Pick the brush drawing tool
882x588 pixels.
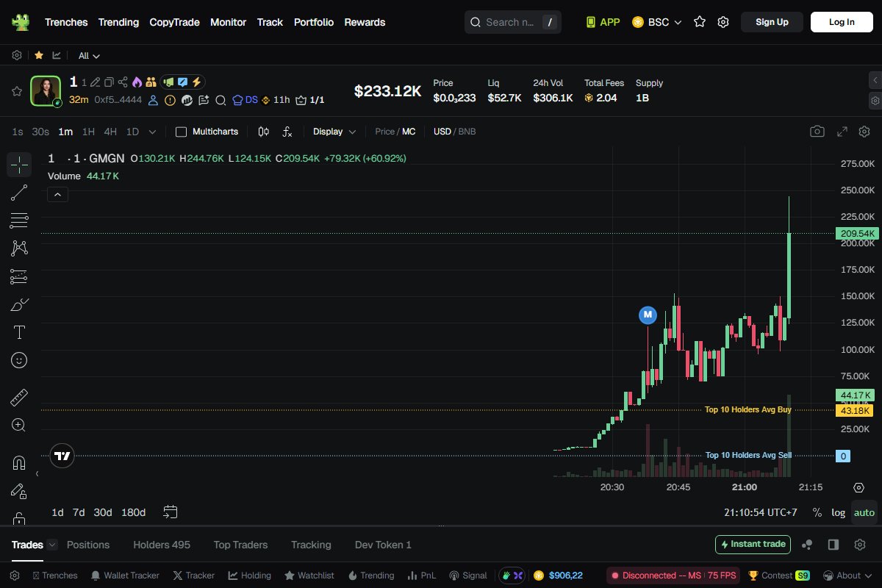(x=19, y=304)
